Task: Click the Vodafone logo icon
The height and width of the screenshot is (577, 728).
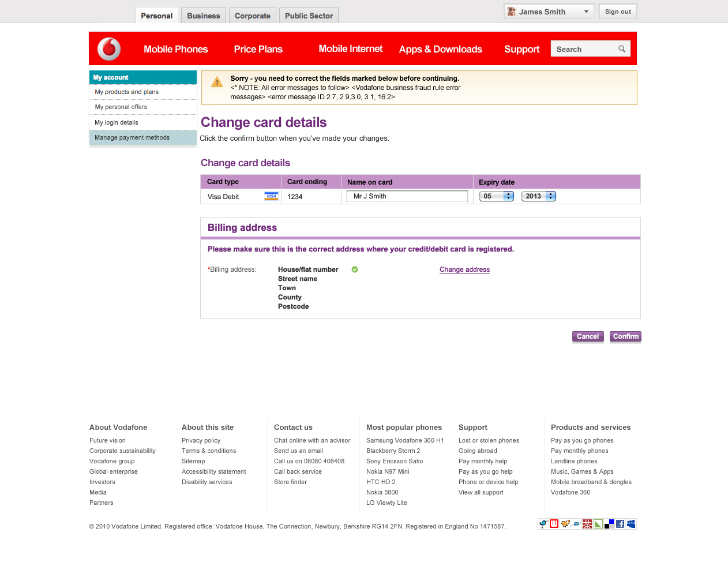Action: point(109,49)
